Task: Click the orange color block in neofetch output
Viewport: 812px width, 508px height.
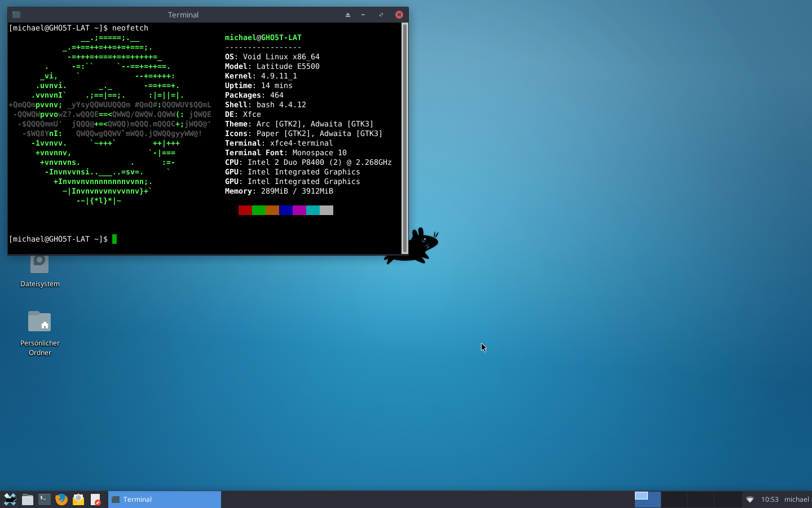Action: pos(272,210)
